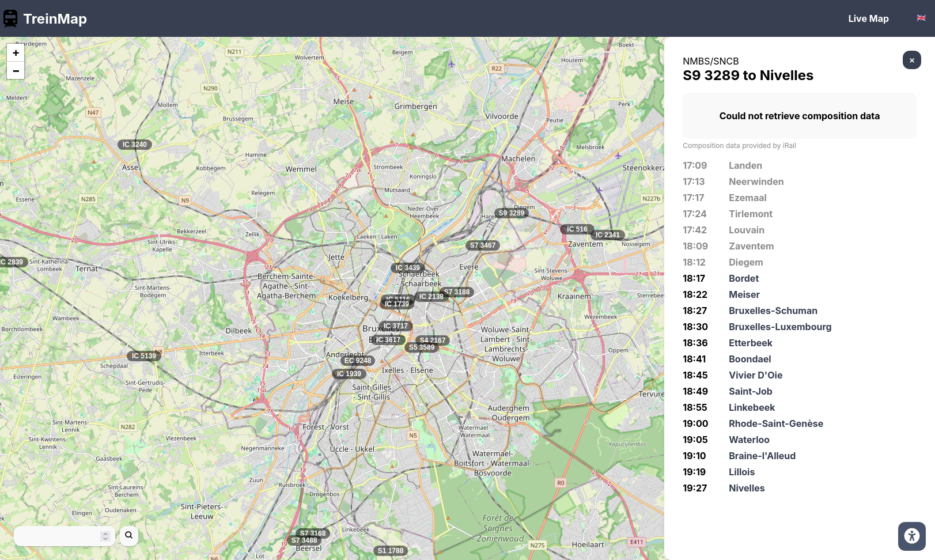Open the accessibility options widget
The height and width of the screenshot is (560, 935).
pyautogui.click(x=911, y=536)
